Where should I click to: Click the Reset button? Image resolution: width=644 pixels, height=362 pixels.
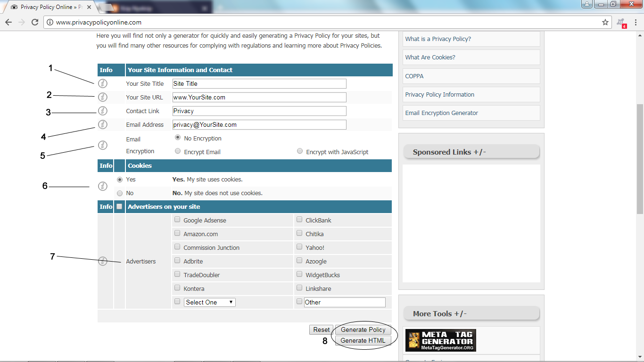point(322,330)
